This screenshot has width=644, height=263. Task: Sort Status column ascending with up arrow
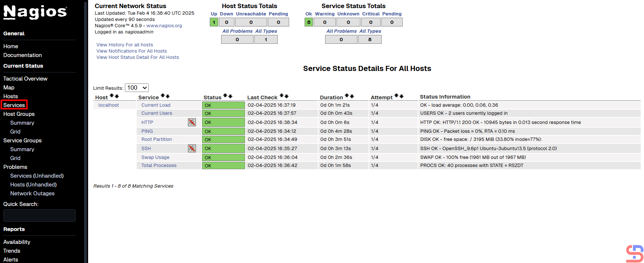click(x=225, y=96)
